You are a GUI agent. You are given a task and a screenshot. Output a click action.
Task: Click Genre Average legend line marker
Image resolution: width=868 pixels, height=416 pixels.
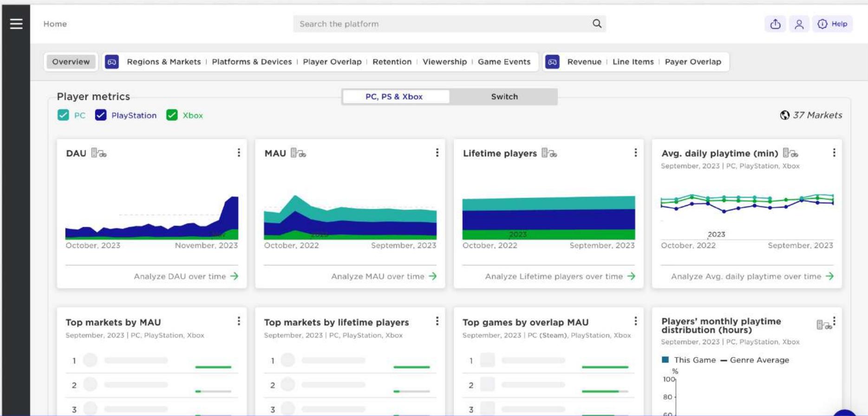pos(724,360)
